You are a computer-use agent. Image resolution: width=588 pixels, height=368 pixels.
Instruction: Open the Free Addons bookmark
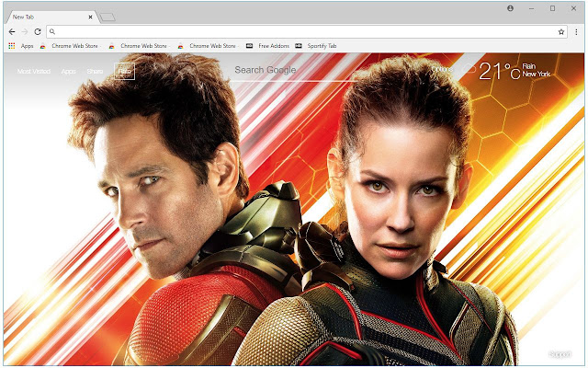click(x=267, y=46)
